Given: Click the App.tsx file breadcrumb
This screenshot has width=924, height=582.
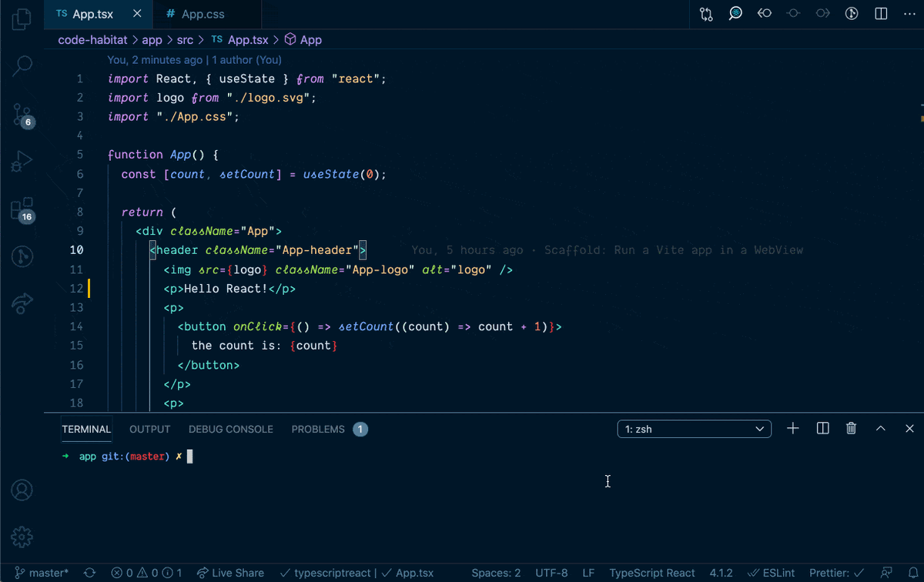Looking at the screenshot, I should click(239, 39).
